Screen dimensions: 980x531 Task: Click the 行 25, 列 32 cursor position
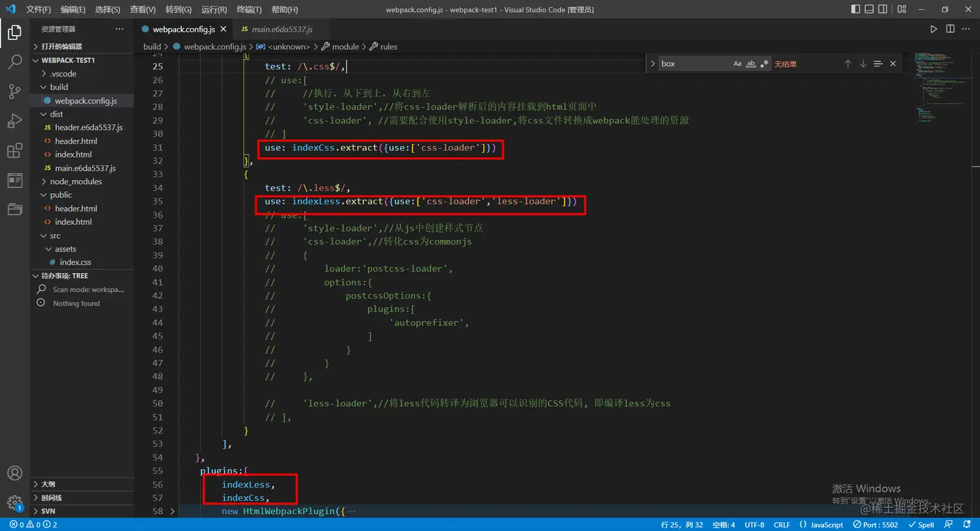(682, 525)
